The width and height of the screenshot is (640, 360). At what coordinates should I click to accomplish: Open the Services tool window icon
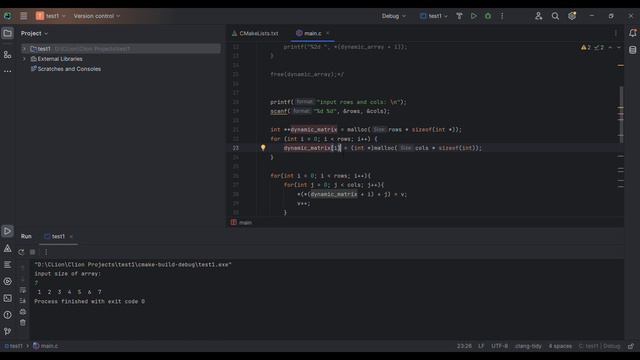7,282
